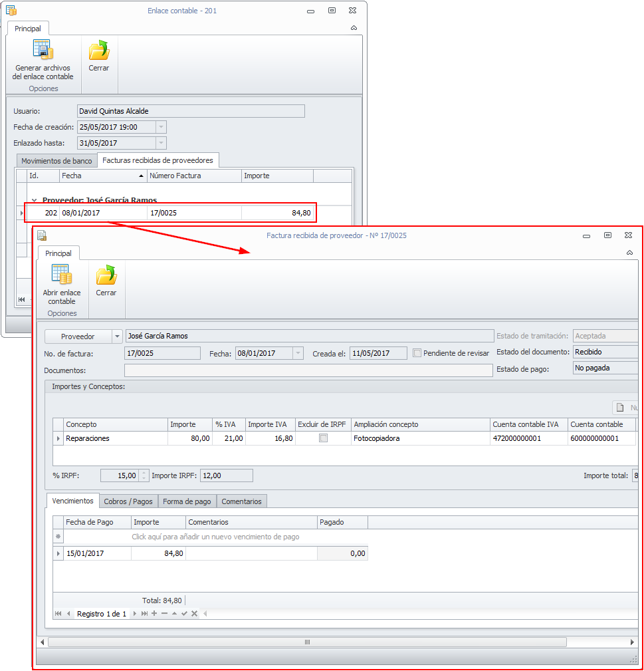Click the Fotocopiadora cell
The image size is (644, 671).
click(x=420, y=439)
